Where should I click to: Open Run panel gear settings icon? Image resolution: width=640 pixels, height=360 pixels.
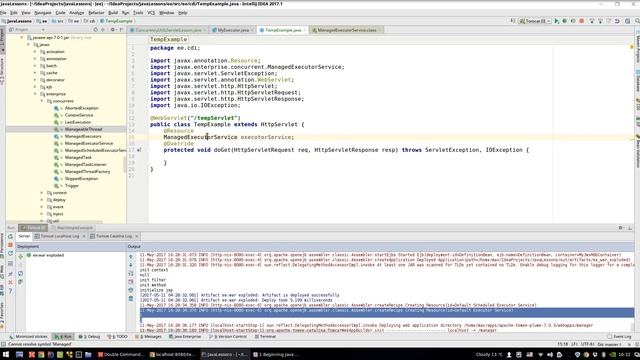click(x=621, y=228)
